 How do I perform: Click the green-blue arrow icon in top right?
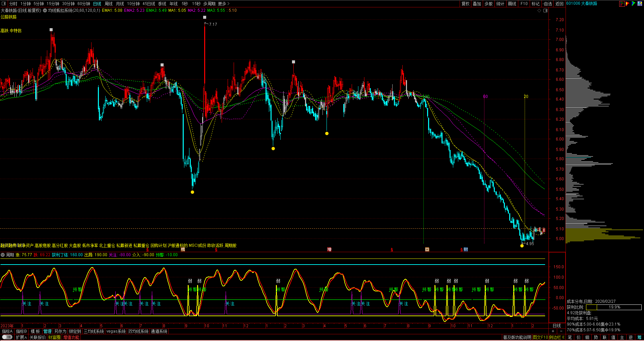click(634, 4)
